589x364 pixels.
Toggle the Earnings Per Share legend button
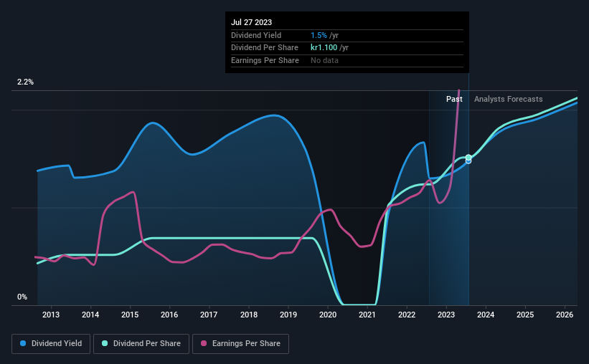pyautogui.click(x=240, y=343)
